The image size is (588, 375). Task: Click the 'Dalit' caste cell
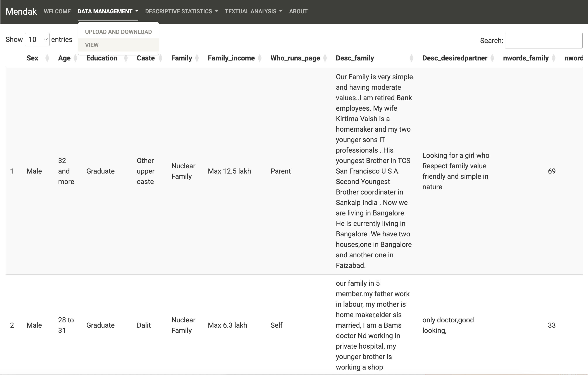[x=144, y=325]
